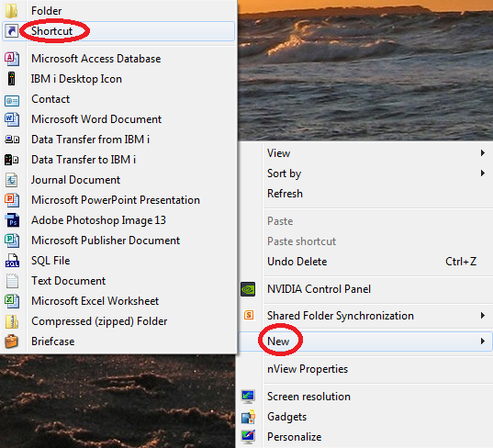This screenshot has width=493, height=448.
Task: Click the Microsoft Publisher Document icon
Action: click(x=12, y=241)
